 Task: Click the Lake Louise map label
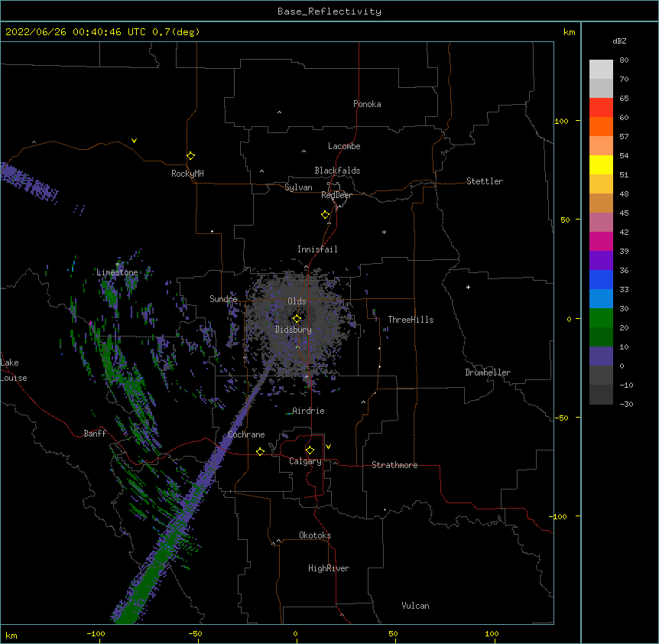(12, 370)
